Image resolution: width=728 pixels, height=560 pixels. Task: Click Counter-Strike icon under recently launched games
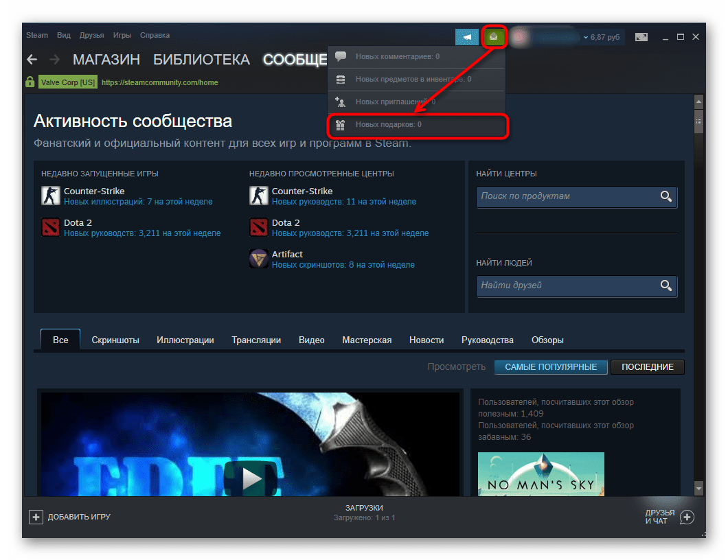(51, 196)
